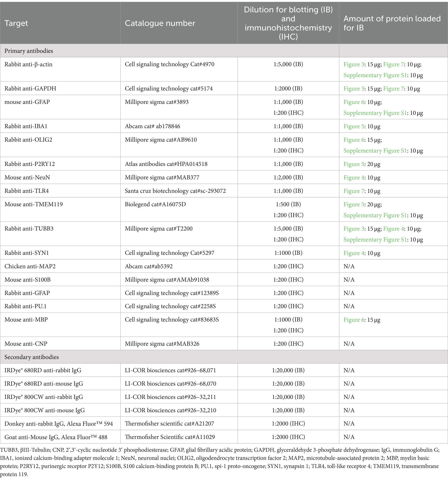Click the Secondary antibodies section row
This screenshot has height=480, width=448.
coord(224,357)
